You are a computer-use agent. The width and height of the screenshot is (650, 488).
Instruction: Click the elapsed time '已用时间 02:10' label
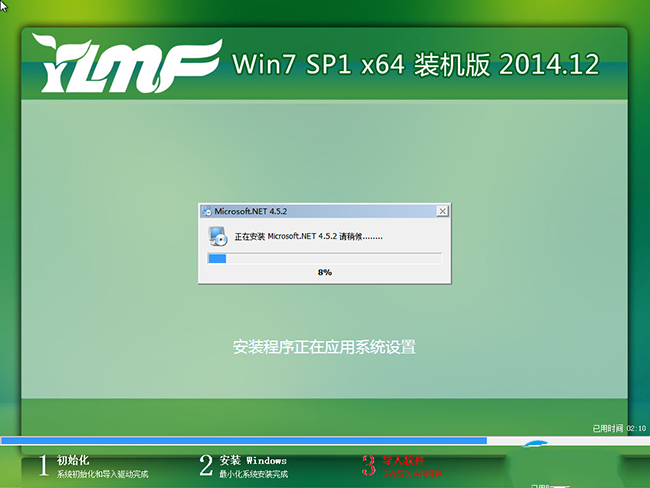coord(619,428)
